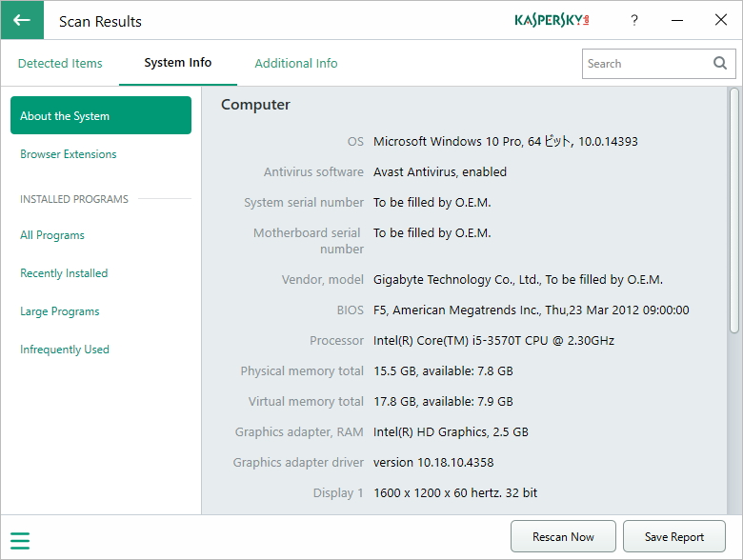The width and height of the screenshot is (743, 560).
Task: Click 'Avast Antivirus, enabled' text
Action: pyautogui.click(x=440, y=171)
